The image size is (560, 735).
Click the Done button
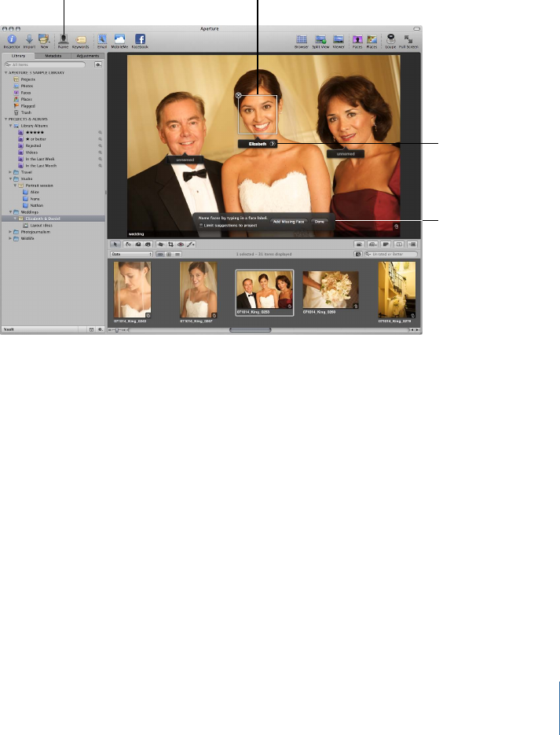320,222
